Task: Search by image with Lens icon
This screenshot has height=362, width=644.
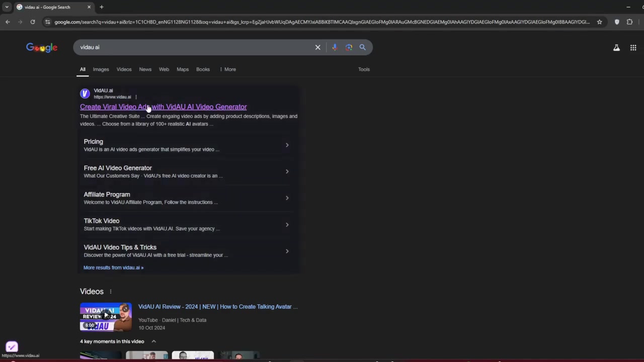Action: click(x=349, y=47)
